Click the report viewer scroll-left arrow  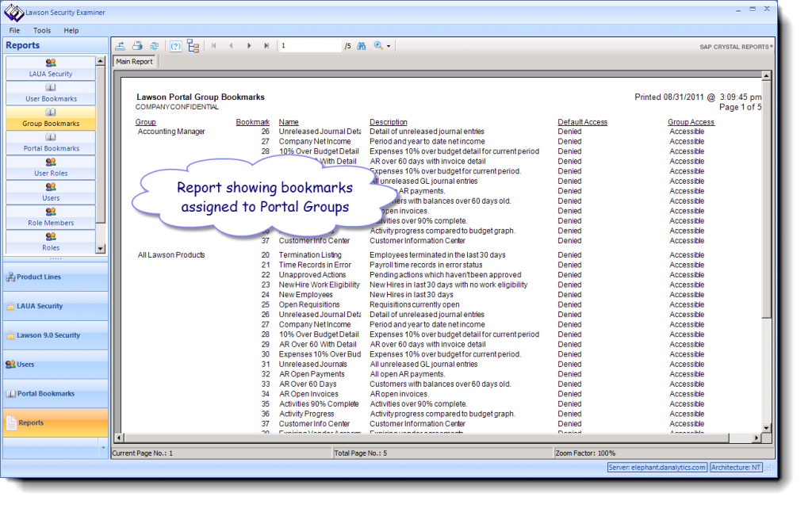click(x=119, y=438)
